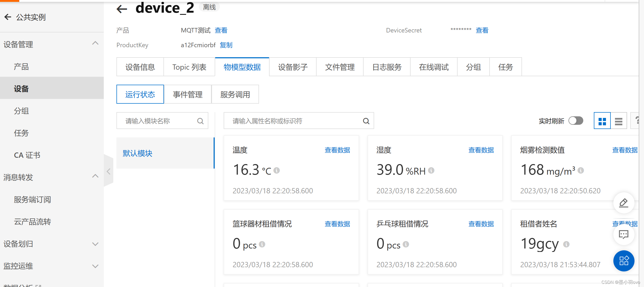Switch to grid card view

[x=602, y=121]
